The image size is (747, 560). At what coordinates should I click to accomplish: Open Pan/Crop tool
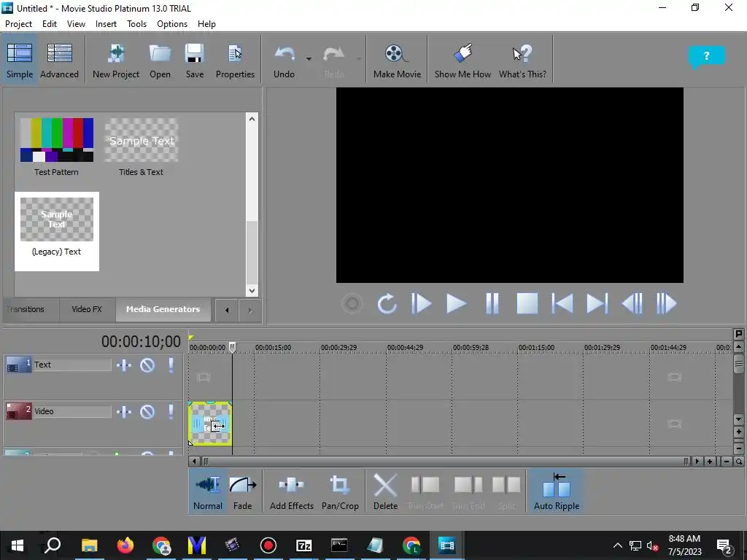tap(340, 492)
